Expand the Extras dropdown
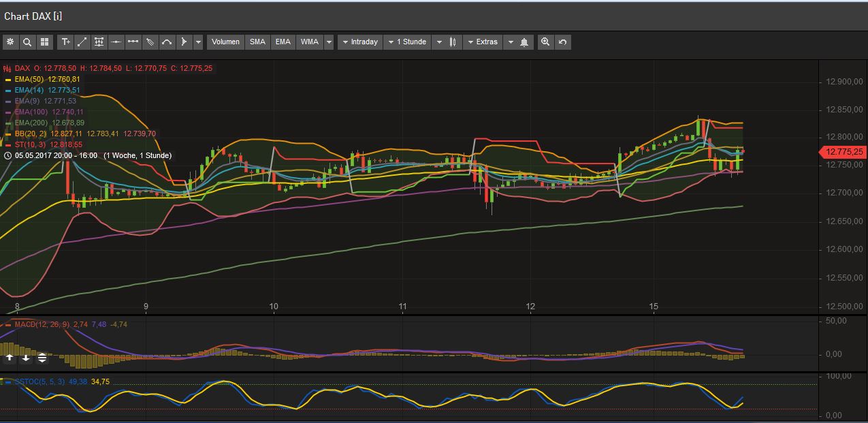The image size is (868, 423). coord(483,42)
